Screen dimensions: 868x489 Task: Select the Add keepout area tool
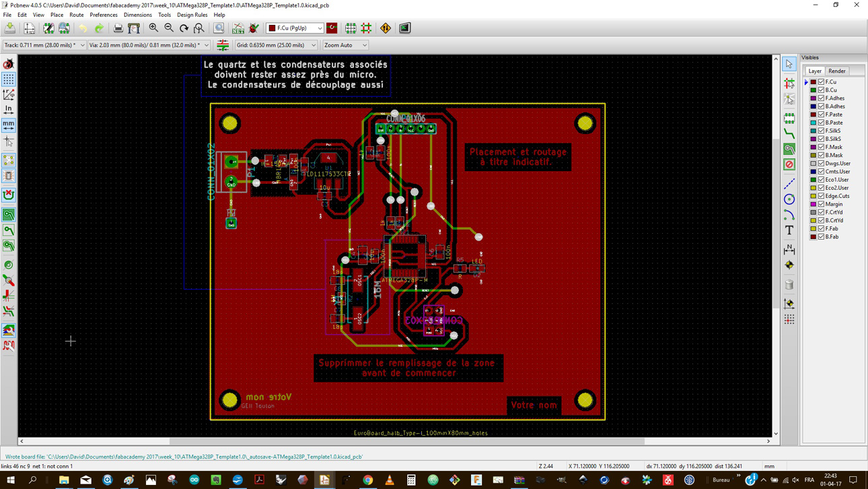pyautogui.click(x=789, y=164)
